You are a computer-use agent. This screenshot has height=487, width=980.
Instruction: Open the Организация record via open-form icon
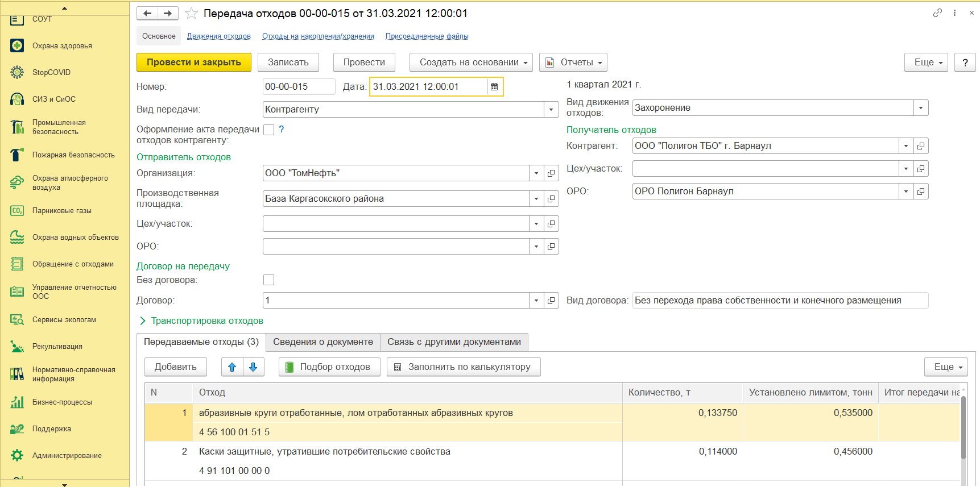pyautogui.click(x=551, y=173)
